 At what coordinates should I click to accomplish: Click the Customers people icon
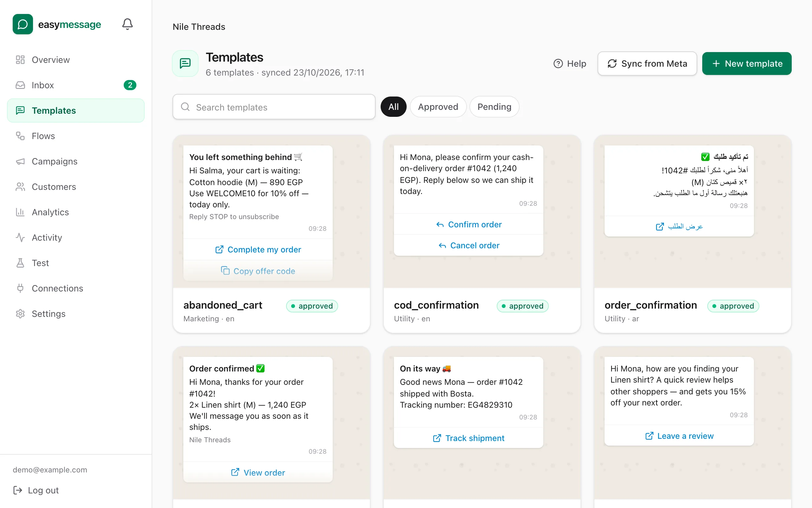[x=20, y=187]
